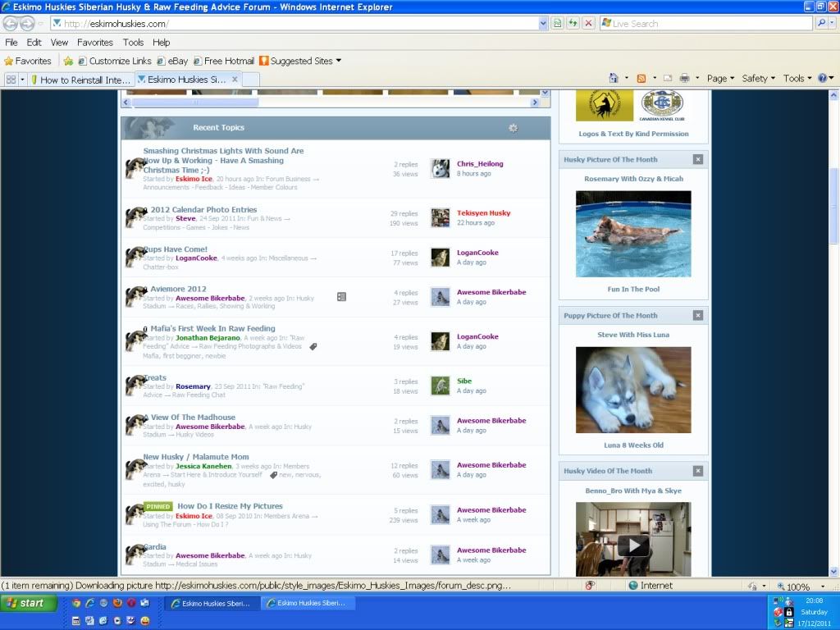This screenshot has width=840, height=630.
Task: Click the Free Hotmail favorites link
Action: point(224,61)
